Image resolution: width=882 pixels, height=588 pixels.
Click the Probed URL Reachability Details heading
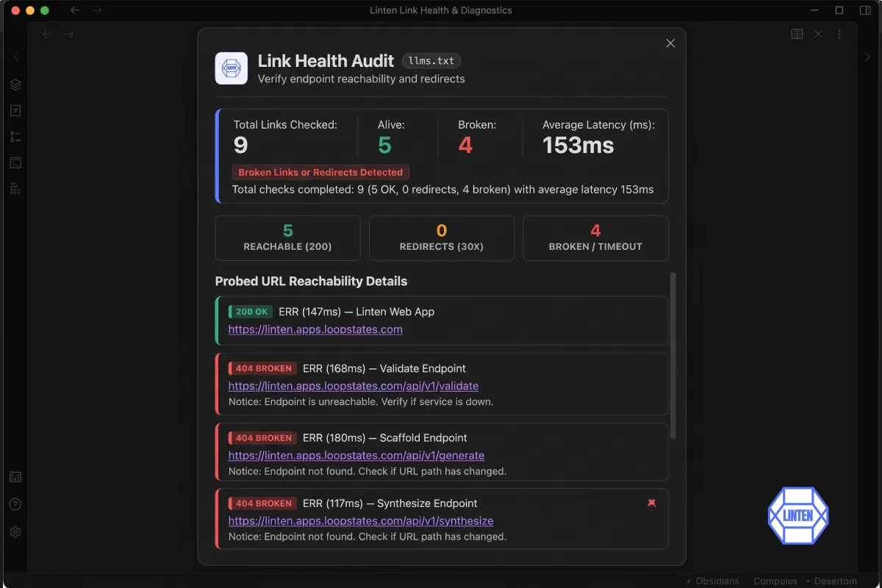pyautogui.click(x=311, y=282)
